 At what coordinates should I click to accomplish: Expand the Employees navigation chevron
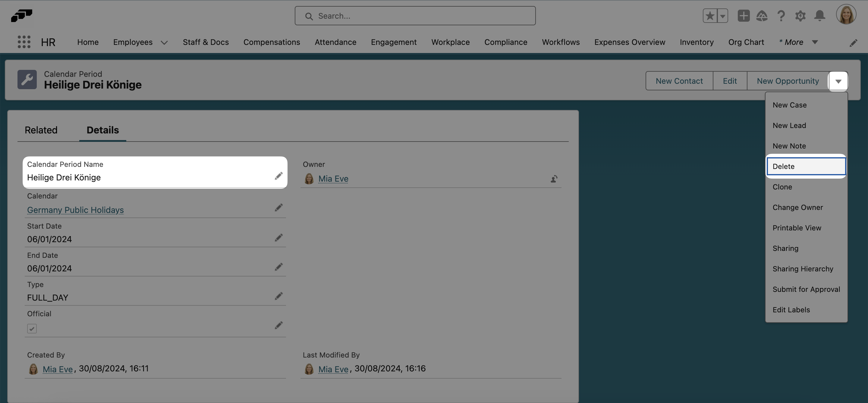(164, 43)
